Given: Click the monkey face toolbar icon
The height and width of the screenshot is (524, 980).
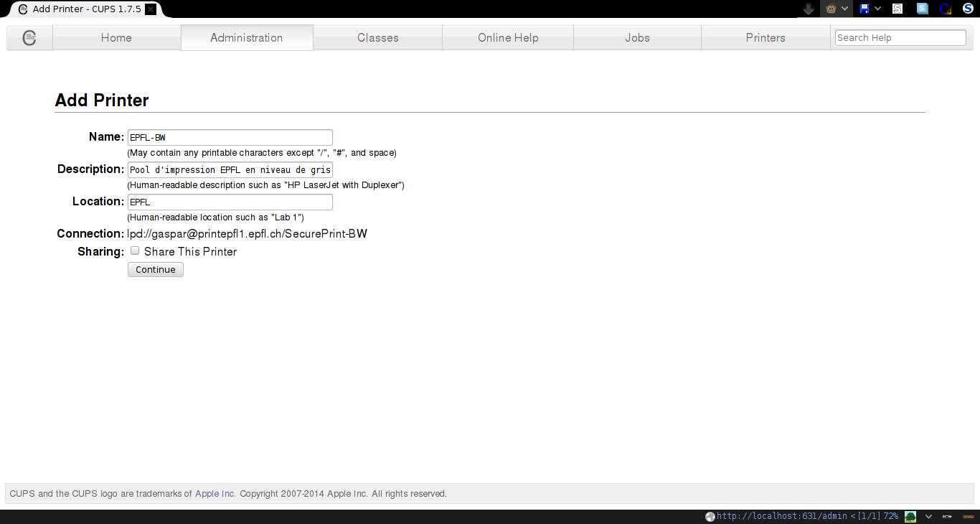Looking at the screenshot, I should pyautogui.click(x=831, y=9).
